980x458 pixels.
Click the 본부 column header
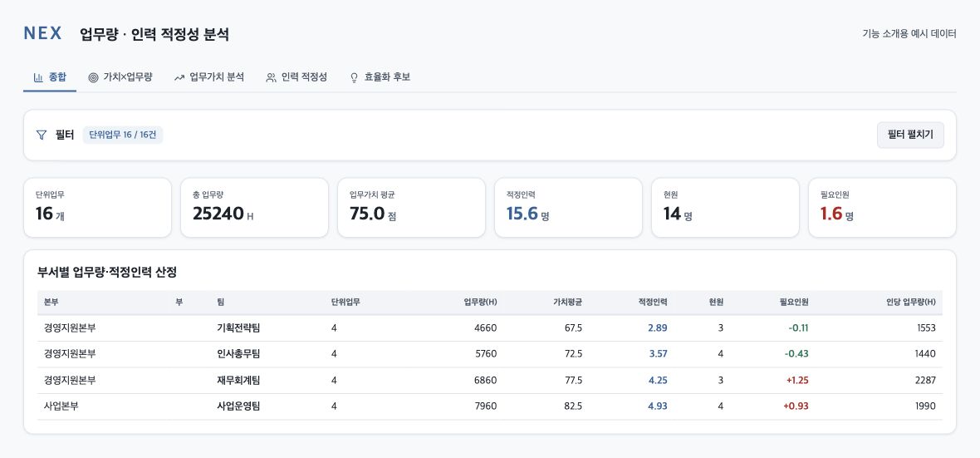click(x=51, y=302)
